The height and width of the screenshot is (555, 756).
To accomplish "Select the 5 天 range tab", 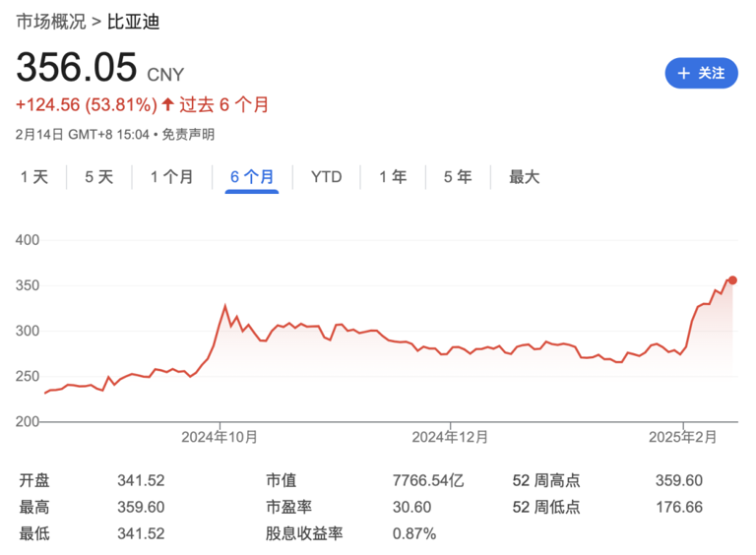I will click(98, 177).
